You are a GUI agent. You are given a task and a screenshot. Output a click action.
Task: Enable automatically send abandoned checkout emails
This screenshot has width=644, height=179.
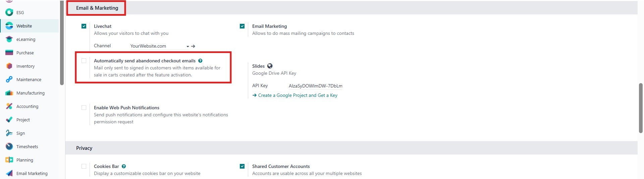pyautogui.click(x=84, y=61)
